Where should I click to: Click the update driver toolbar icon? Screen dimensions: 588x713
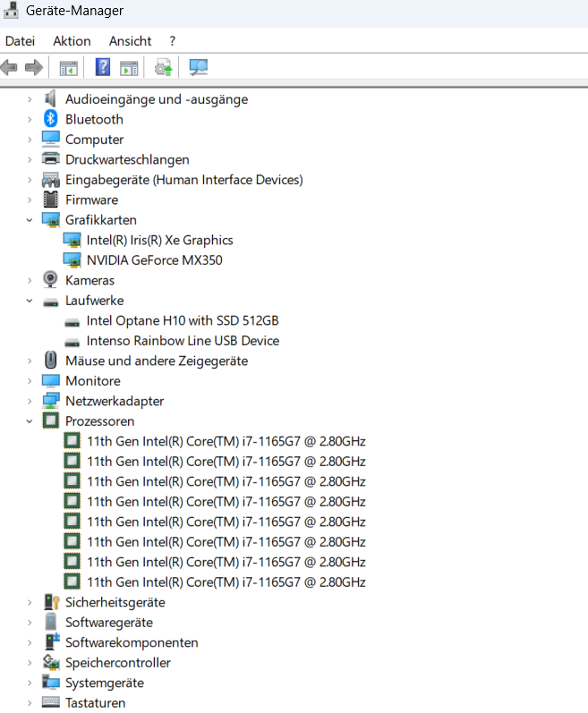[164, 68]
